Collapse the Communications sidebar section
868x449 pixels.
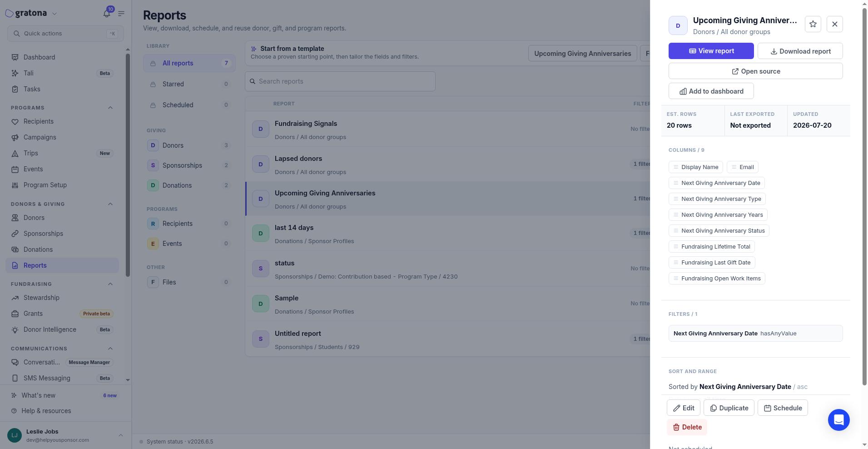coord(110,349)
